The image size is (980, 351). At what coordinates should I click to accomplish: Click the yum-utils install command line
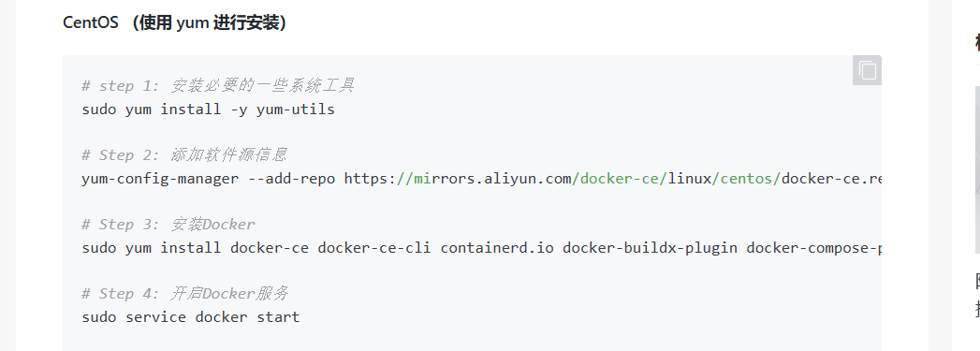(208, 110)
